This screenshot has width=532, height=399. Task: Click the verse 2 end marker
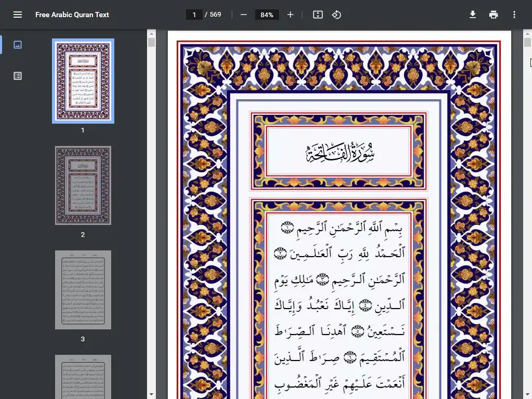coord(280,254)
